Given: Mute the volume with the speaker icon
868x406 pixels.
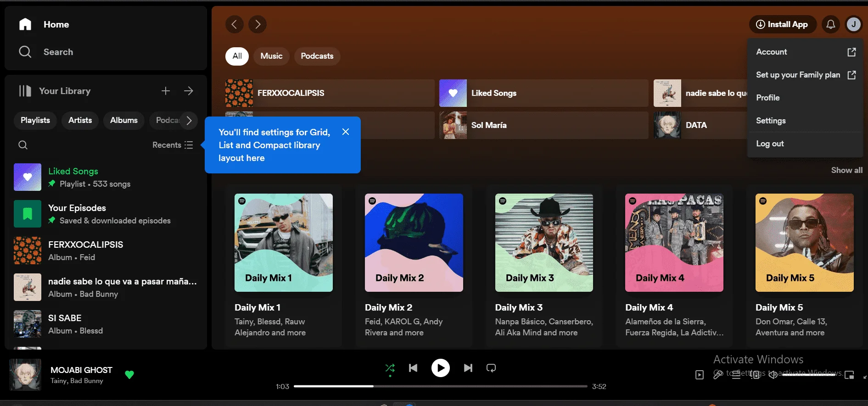Looking at the screenshot, I should point(773,375).
